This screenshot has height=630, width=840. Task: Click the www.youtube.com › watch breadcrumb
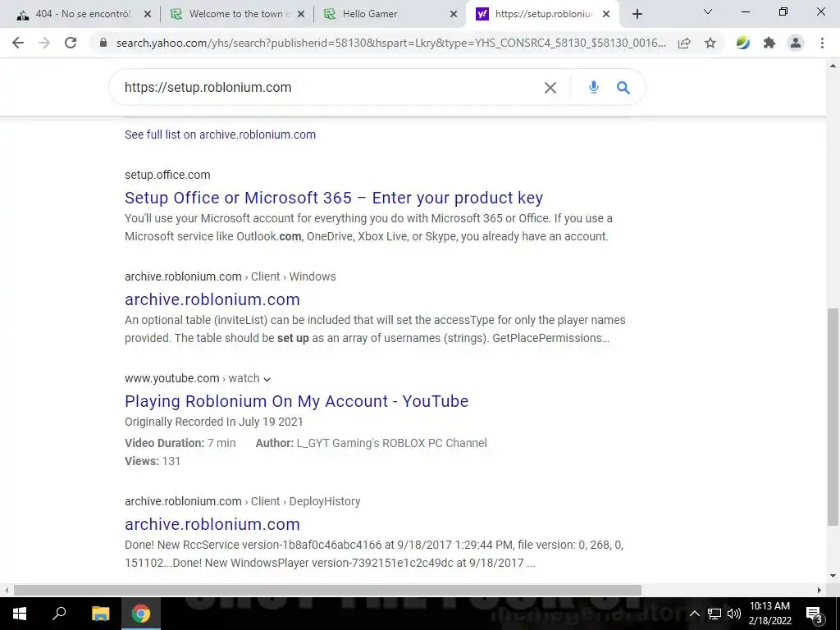(192, 378)
